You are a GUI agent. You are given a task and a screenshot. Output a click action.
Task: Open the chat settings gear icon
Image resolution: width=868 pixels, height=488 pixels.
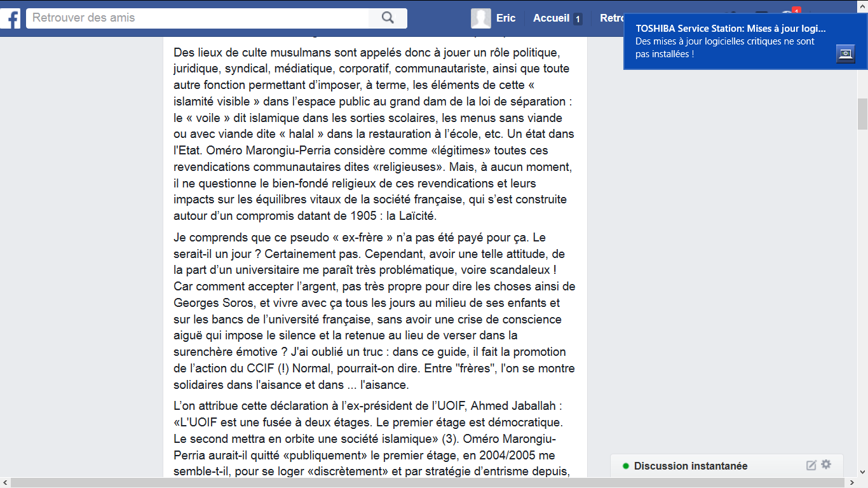826,464
